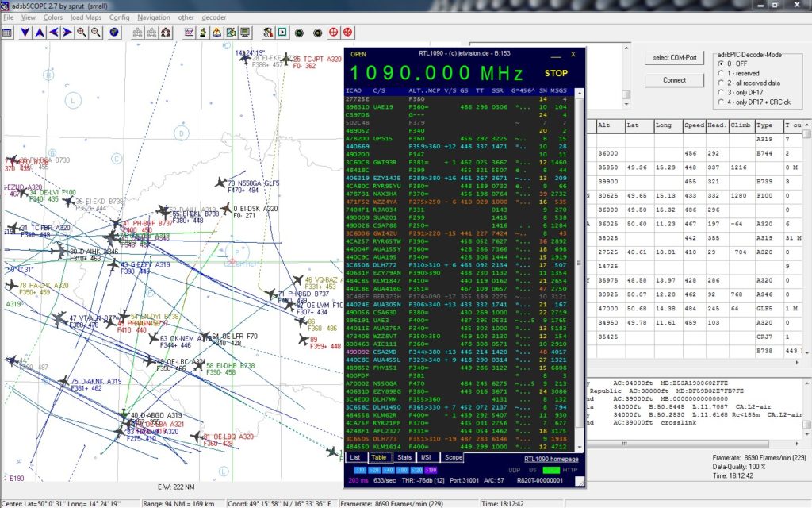Click the red crosshair icon on the toolbar
The height and width of the screenshot is (508, 812).
pos(335,33)
